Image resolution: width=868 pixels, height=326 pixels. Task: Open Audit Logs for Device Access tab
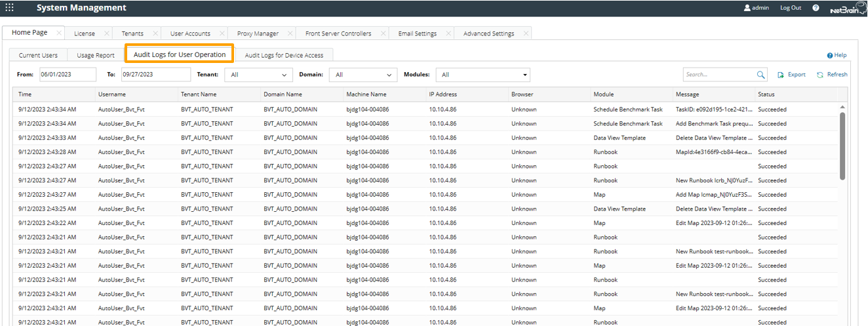click(284, 55)
